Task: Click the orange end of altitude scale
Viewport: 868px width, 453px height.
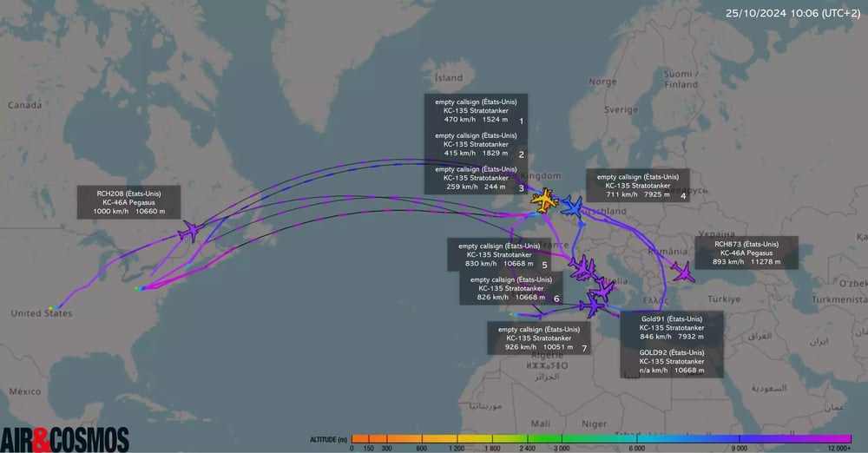Action: pos(360,438)
